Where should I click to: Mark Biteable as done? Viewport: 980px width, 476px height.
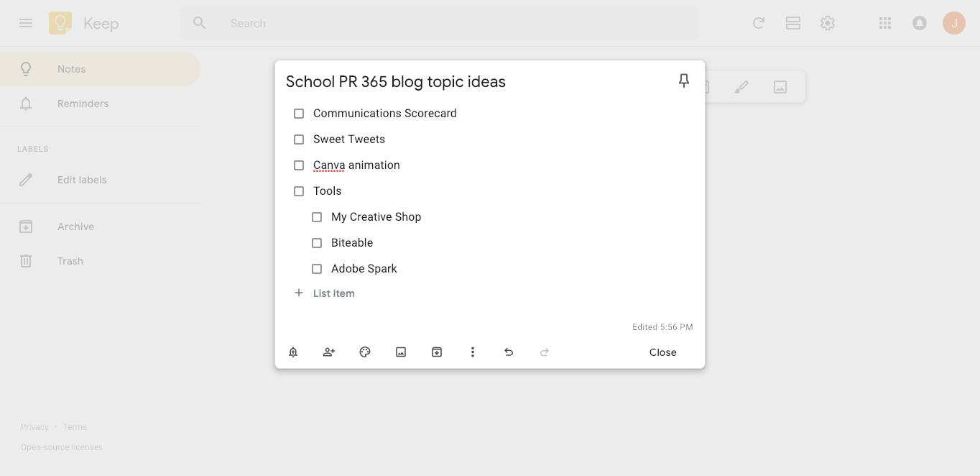tap(317, 243)
